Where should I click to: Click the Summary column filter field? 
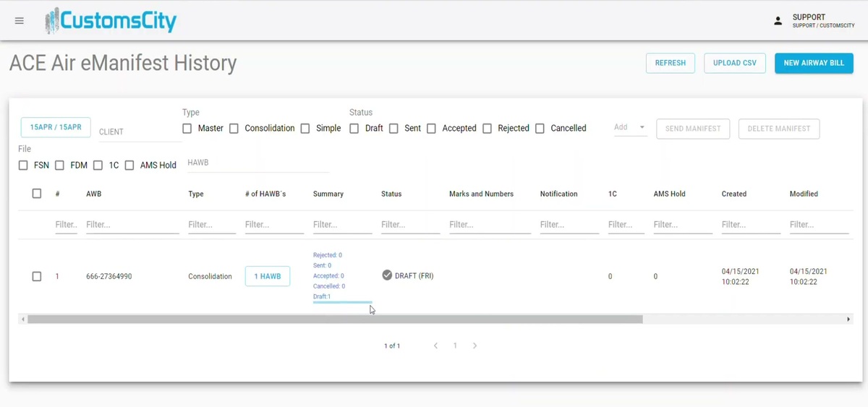tap(342, 225)
